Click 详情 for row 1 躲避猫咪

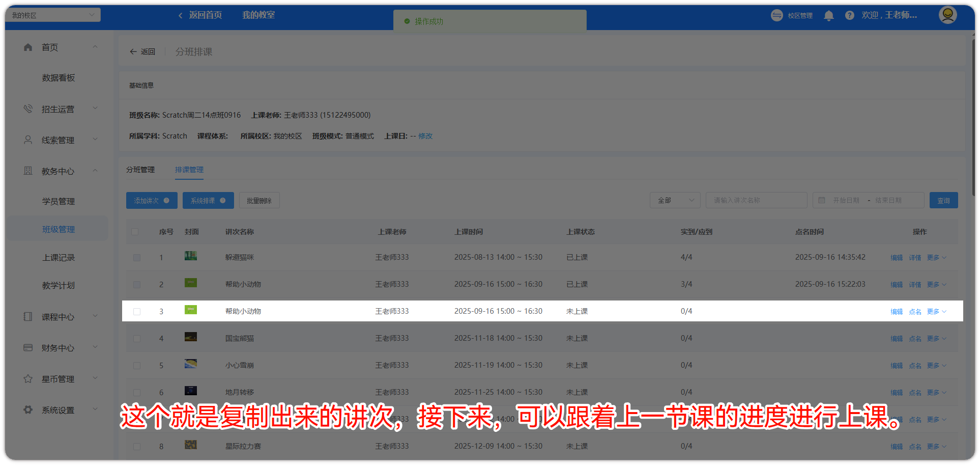pos(915,258)
